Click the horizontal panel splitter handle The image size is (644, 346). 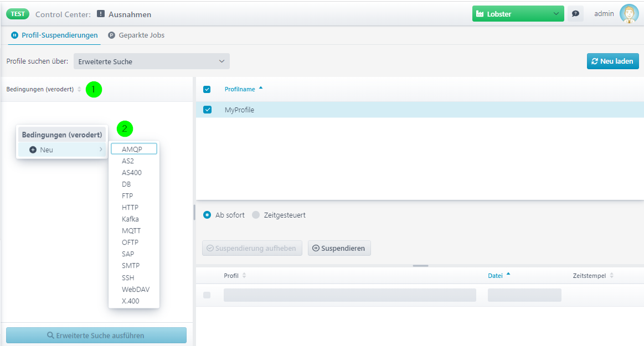pos(420,266)
